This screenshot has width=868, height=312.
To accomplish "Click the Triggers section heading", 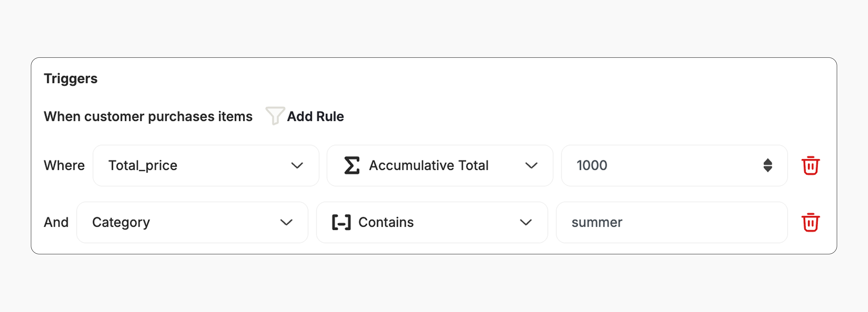I will coord(70,79).
